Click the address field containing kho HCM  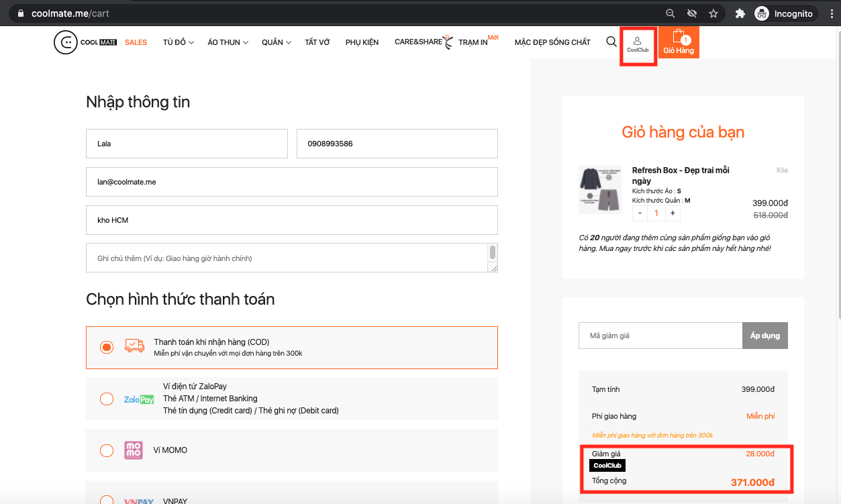(292, 220)
